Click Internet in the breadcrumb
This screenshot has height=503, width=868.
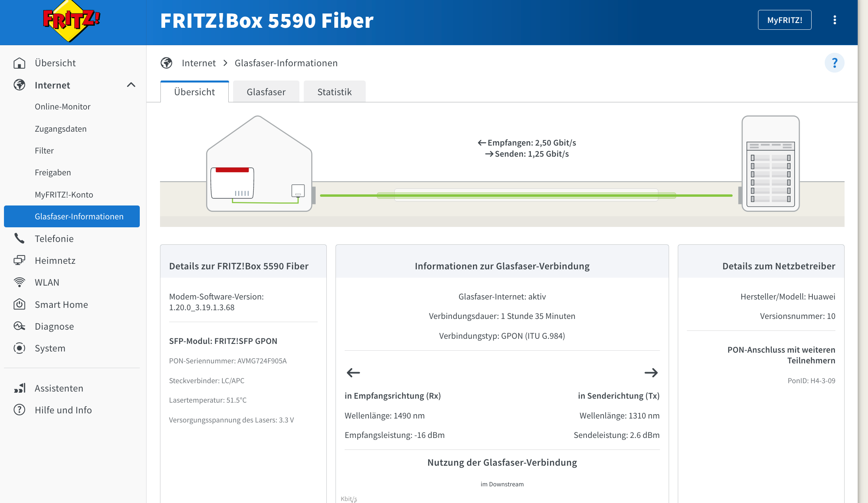199,63
